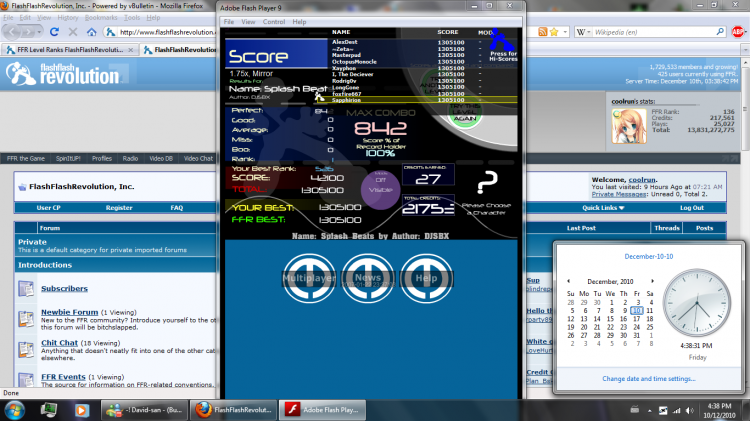750x421 pixels.
Task: Expand the Wikipedia search engine dropdown
Action: 583,32
